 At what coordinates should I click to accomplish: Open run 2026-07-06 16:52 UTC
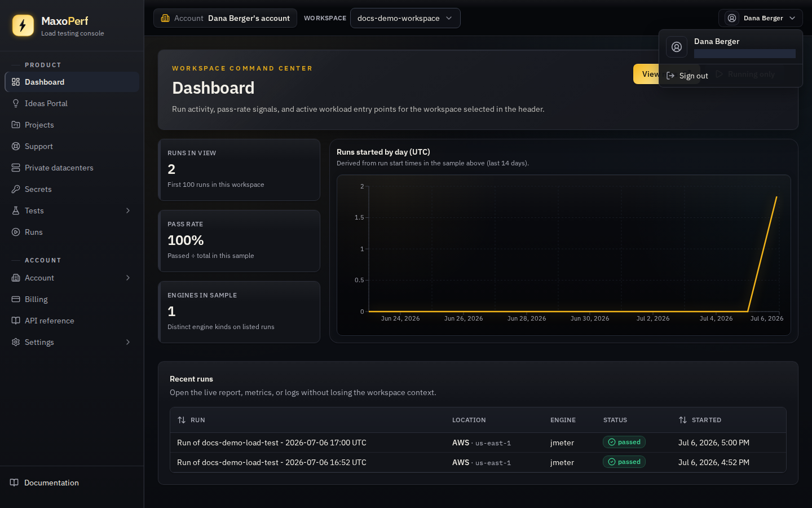click(272, 462)
